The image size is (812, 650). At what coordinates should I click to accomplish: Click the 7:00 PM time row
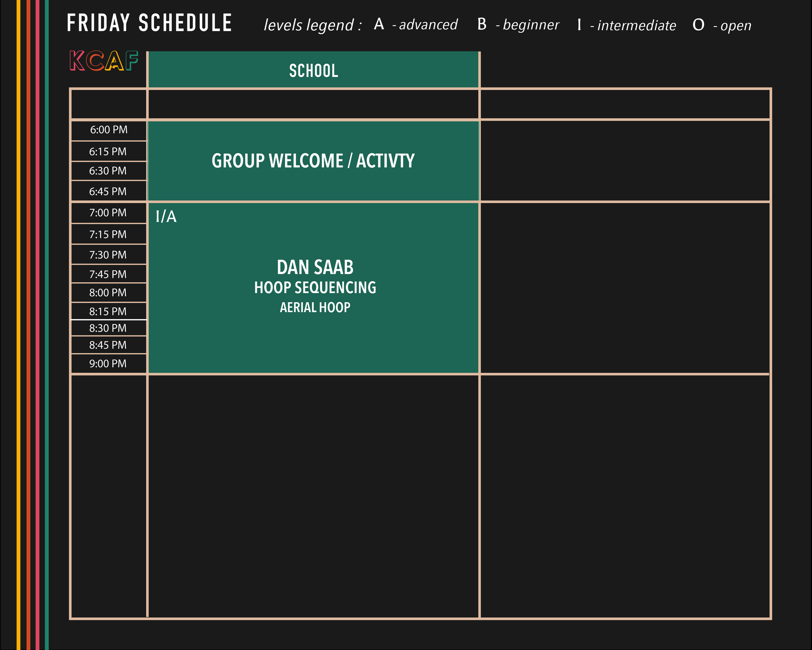(x=108, y=213)
